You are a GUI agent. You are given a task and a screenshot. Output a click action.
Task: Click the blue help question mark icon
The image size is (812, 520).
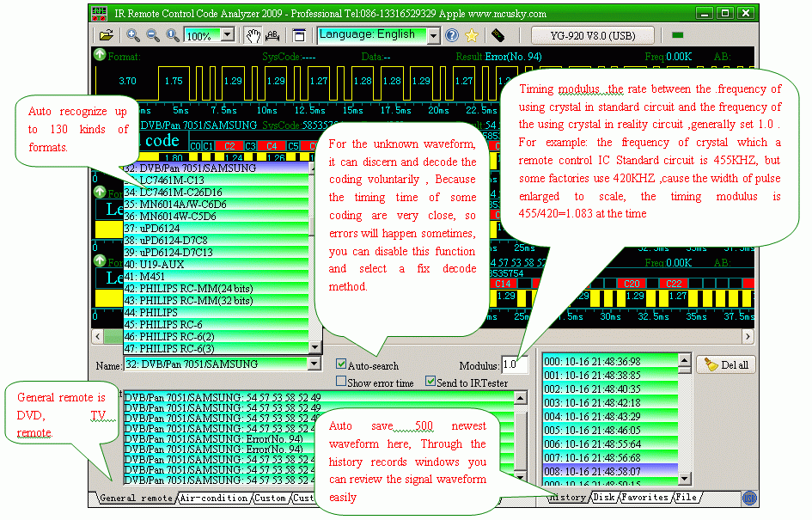point(452,35)
